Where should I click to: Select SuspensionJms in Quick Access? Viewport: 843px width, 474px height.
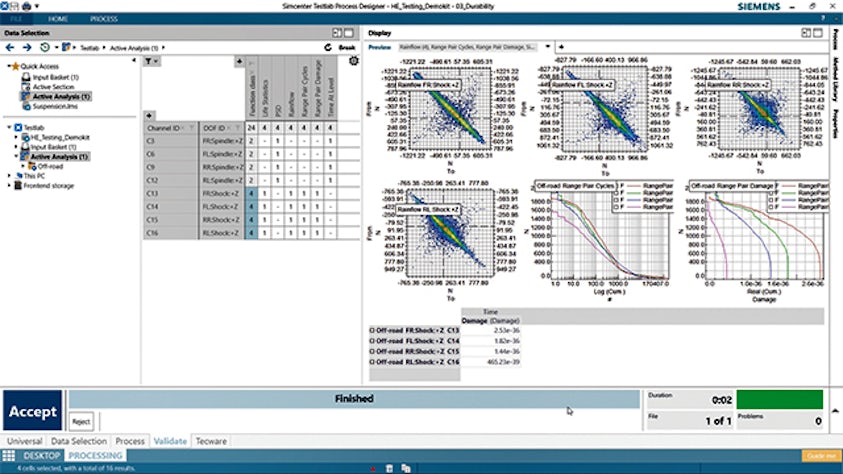tap(55, 106)
